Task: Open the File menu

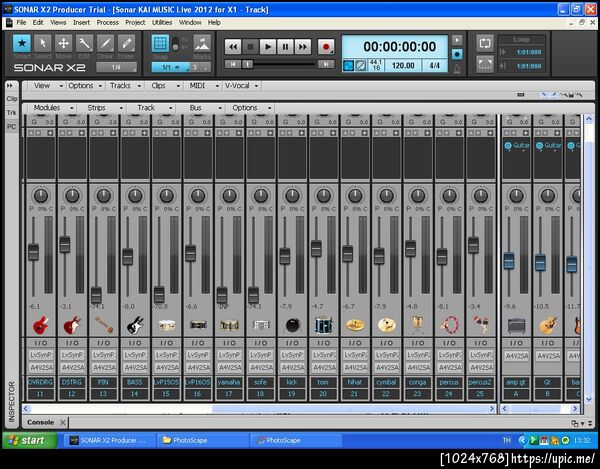Action: [x=21, y=23]
